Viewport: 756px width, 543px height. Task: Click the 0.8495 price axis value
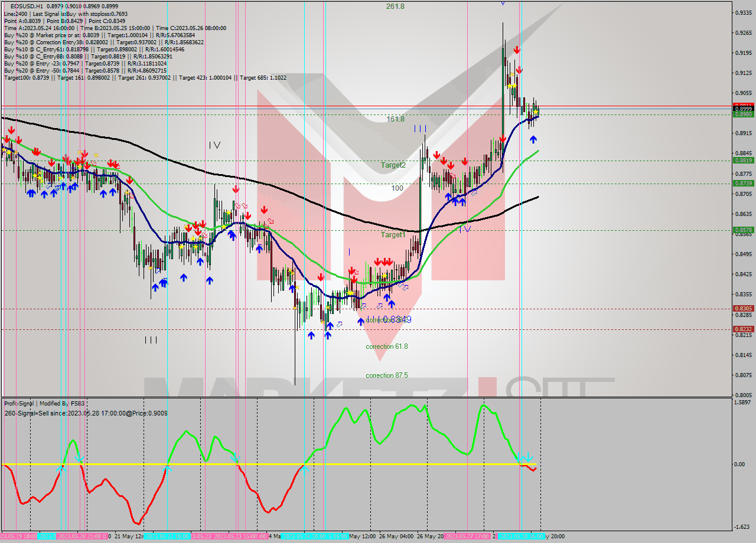point(743,254)
